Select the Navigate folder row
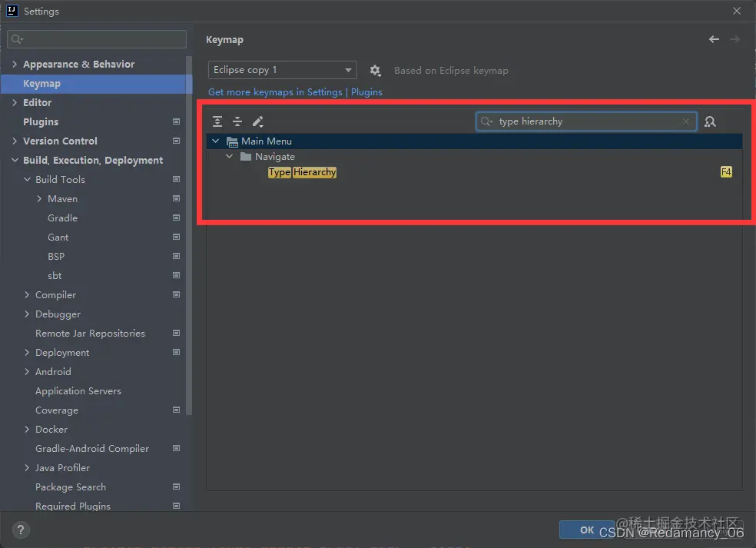Screen dimensions: 756x548 tap(475, 157)
